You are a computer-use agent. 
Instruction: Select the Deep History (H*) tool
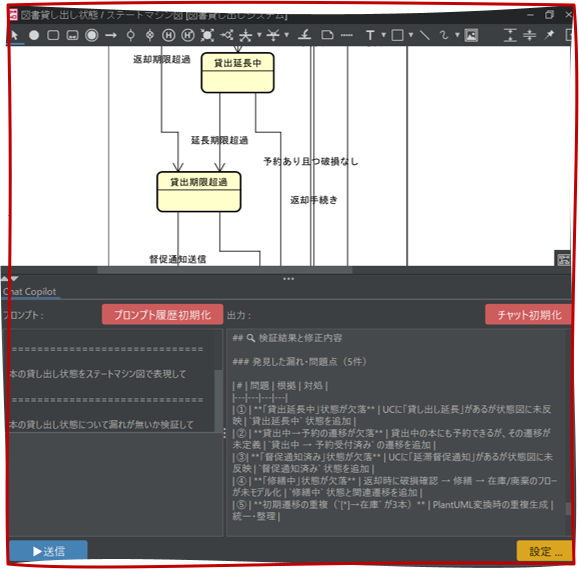tap(188, 35)
